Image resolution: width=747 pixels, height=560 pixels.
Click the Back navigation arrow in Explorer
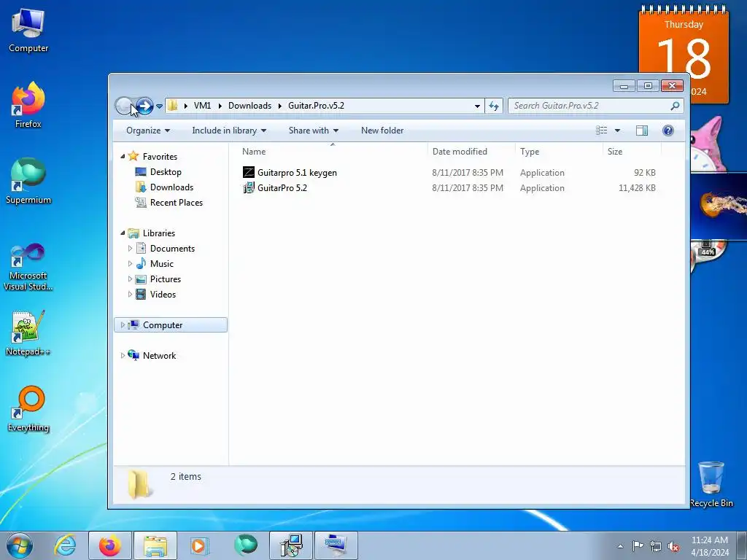pyautogui.click(x=125, y=106)
